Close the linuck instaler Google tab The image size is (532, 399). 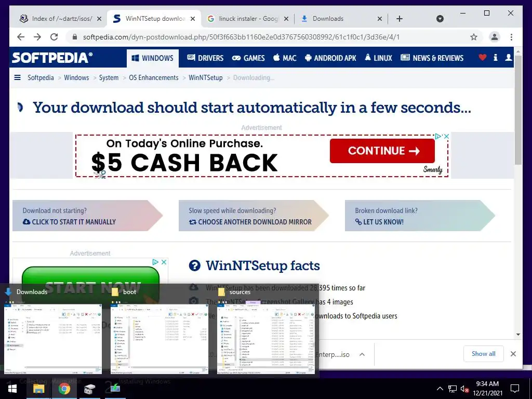[x=286, y=19]
